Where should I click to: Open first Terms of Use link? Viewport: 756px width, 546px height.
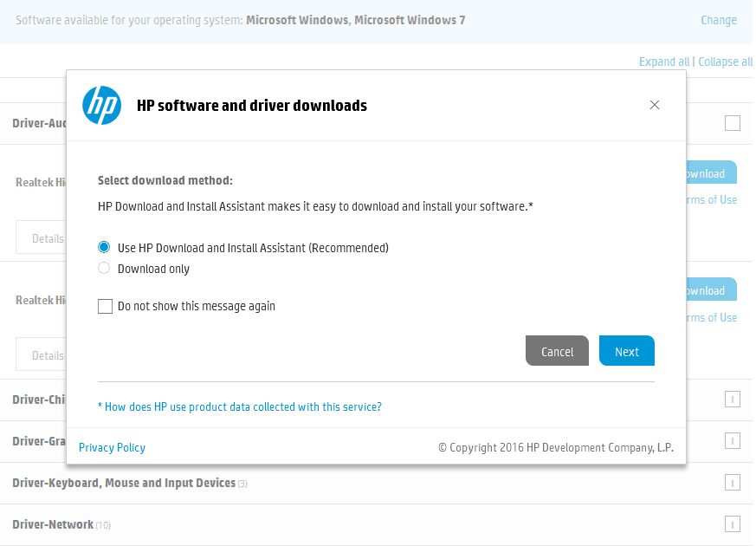pyautogui.click(x=712, y=199)
